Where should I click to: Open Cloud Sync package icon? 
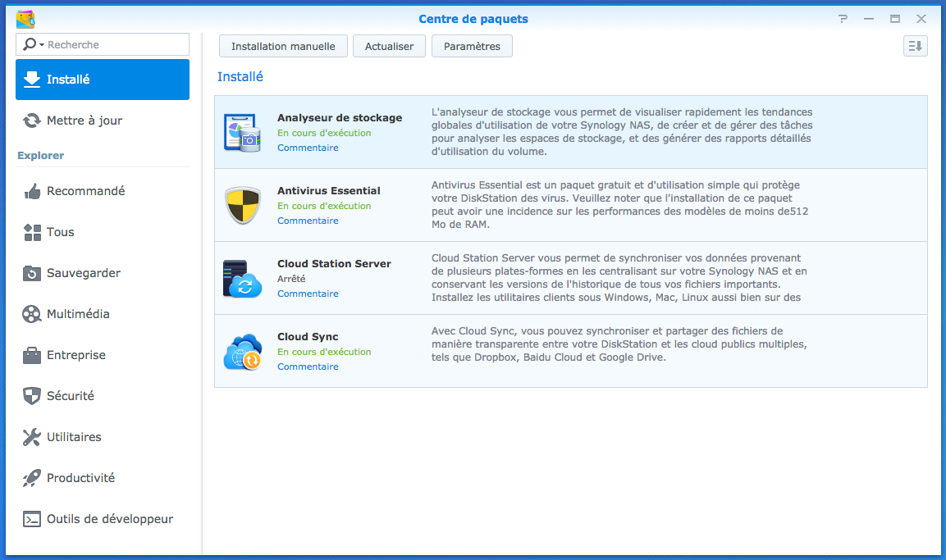(x=243, y=352)
